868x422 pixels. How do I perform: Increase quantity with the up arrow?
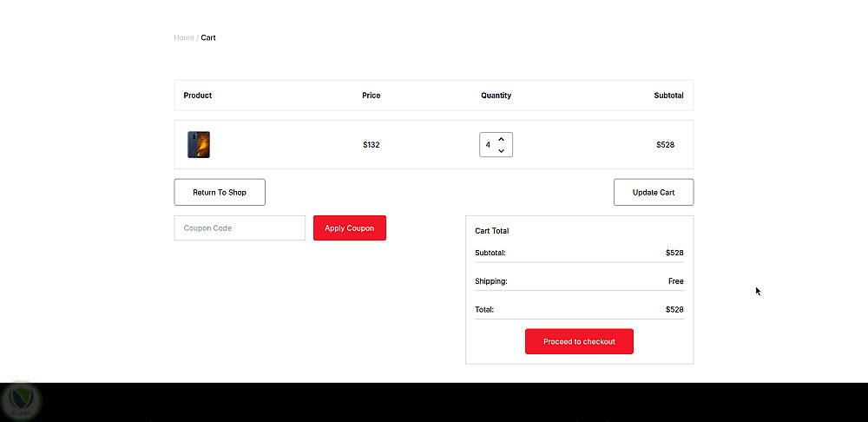502,139
